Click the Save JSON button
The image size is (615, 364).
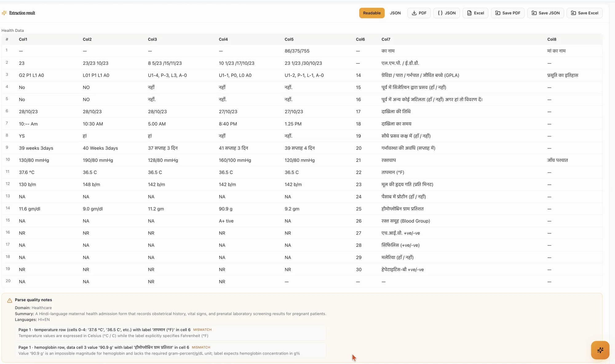546,13
